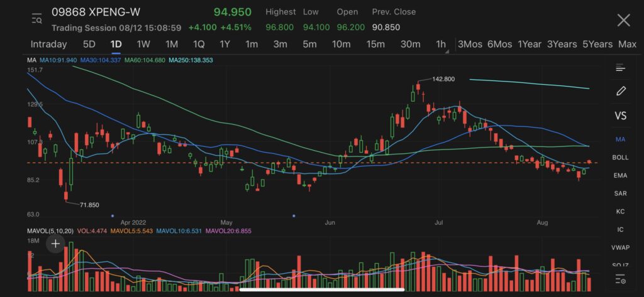This screenshot has width=644, height=297.
Task: Close the chart with the X button
Action: point(623,19)
